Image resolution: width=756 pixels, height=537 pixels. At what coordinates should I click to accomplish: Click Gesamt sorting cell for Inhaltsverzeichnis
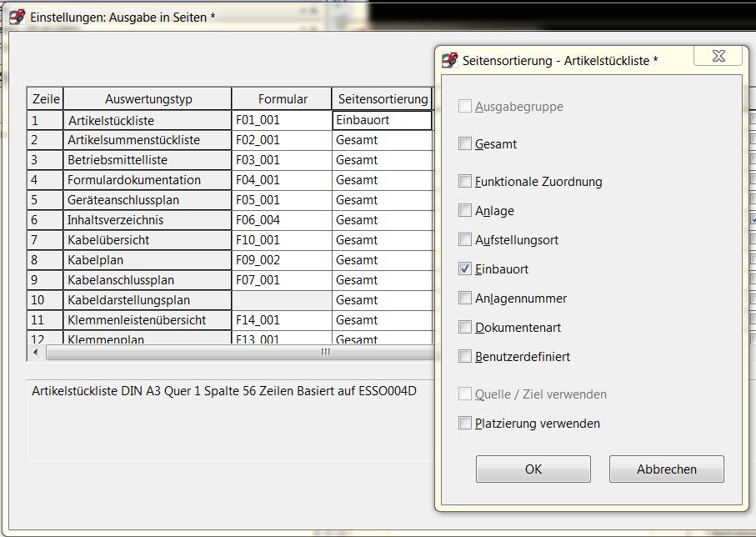pyautogui.click(x=383, y=220)
